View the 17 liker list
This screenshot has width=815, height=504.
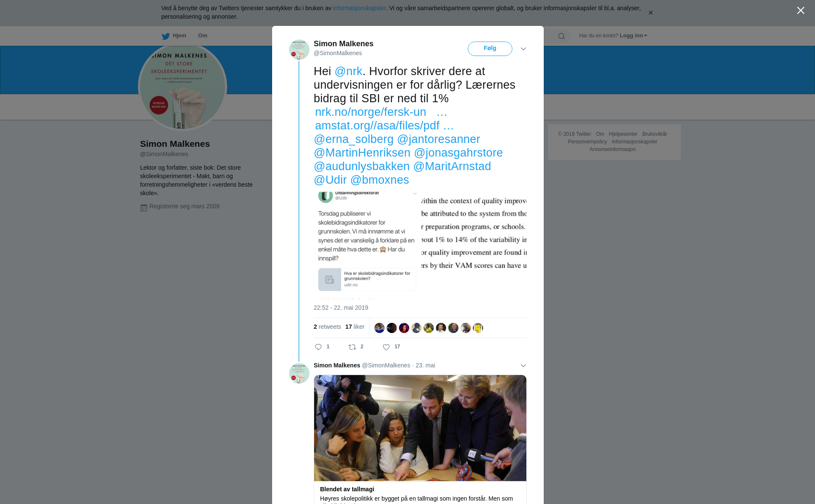355,327
